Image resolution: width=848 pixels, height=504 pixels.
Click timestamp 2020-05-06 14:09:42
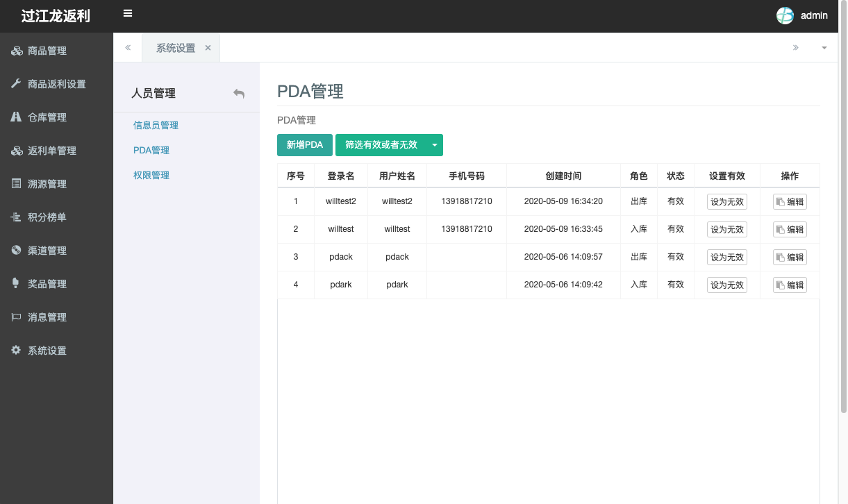(563, 285)
